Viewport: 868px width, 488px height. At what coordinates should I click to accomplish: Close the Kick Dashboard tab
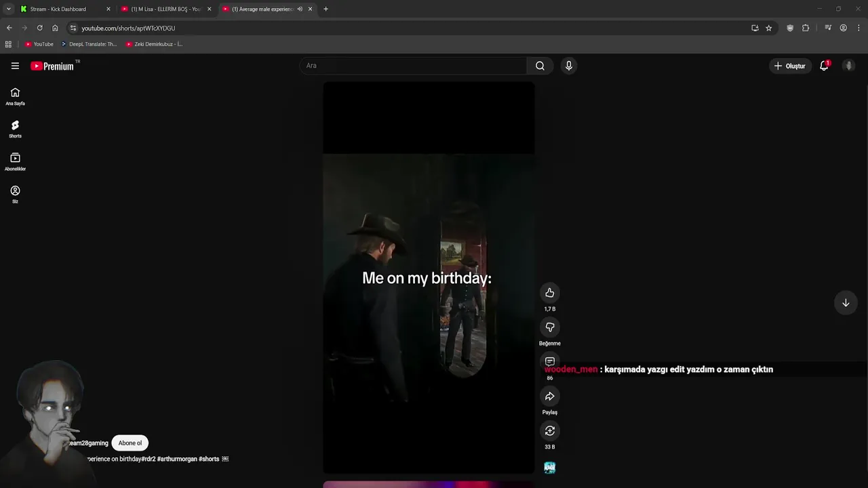[108, 9]
